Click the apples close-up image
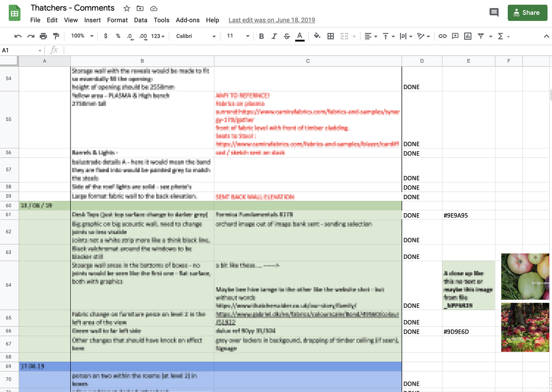Image resolution: width=552 pixels, height=392 pixels. coord(525,276)
